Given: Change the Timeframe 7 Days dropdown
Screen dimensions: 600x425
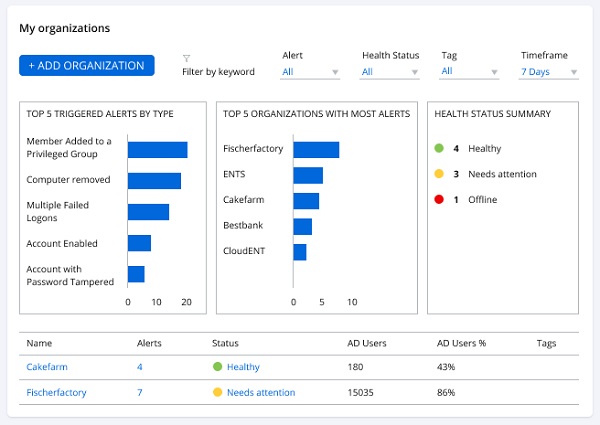Looking at the screenshot, I should point(549,72).
